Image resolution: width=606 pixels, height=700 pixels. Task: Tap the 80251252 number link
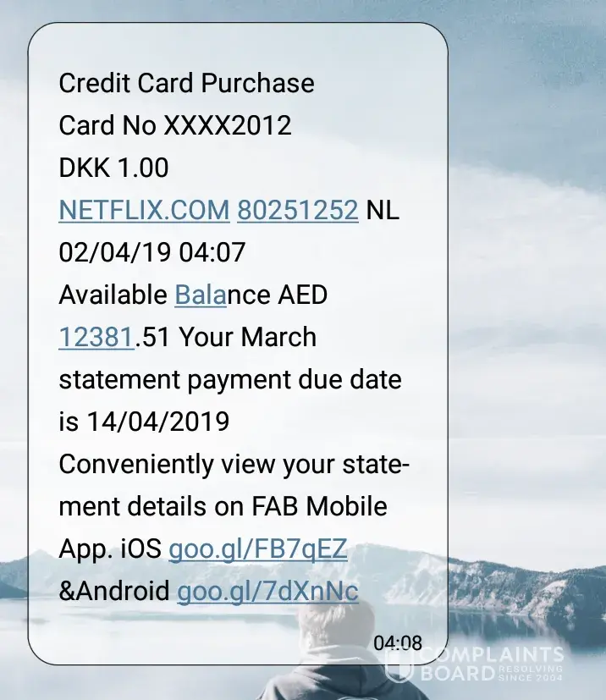pyautogui.click(x=298, y=210)
